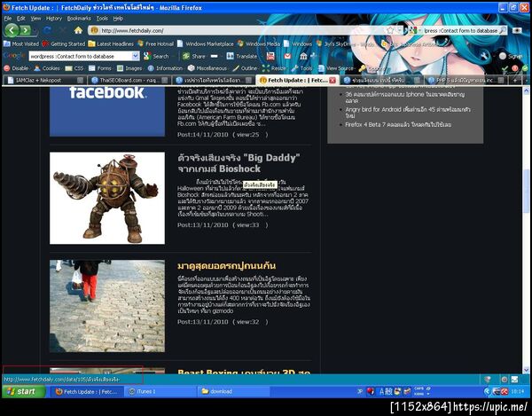Go forward with the green Forward arrow
The height and width of the screenshot is (416, 532).
pos(26,30)
